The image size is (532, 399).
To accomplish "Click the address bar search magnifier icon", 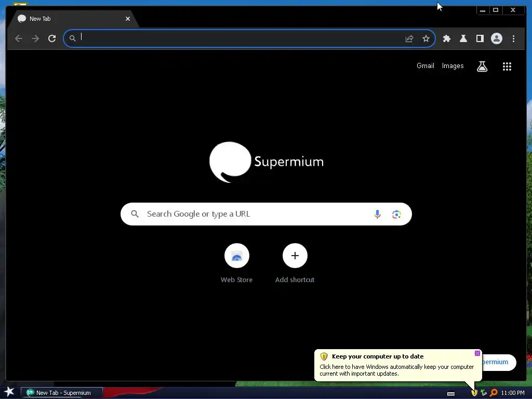I will pos(72,38).
